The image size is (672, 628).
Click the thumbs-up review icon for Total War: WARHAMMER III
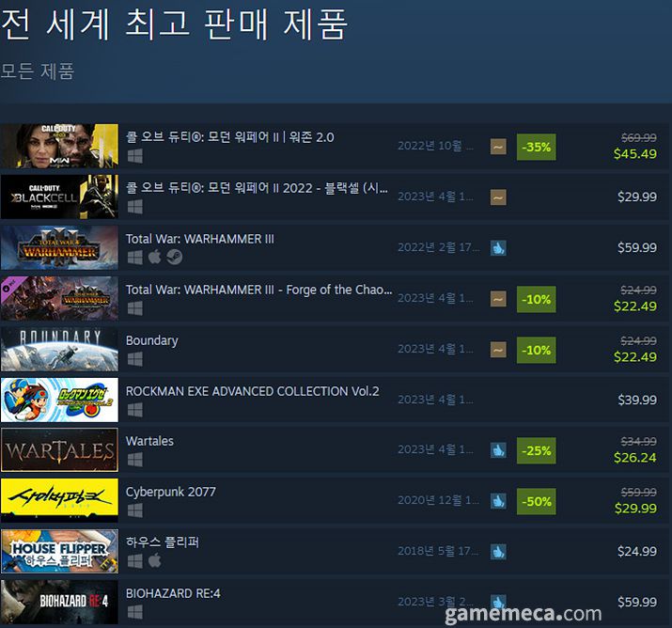498,248
